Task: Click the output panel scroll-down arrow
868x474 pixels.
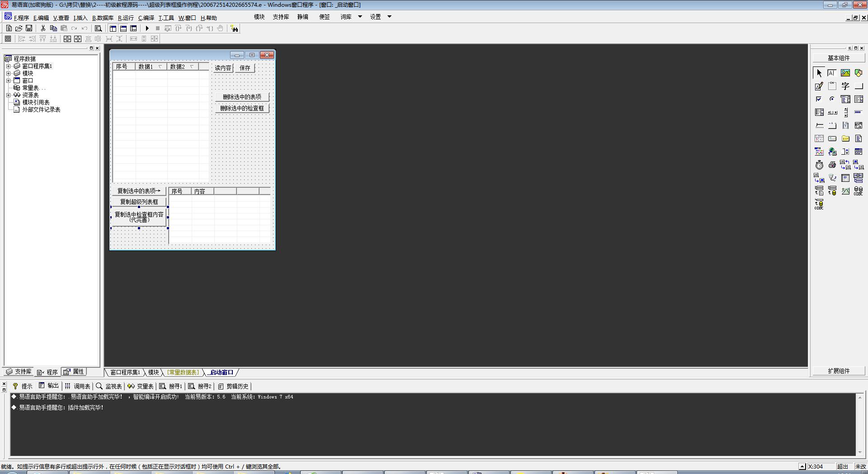Action: [x=859, y=452]
